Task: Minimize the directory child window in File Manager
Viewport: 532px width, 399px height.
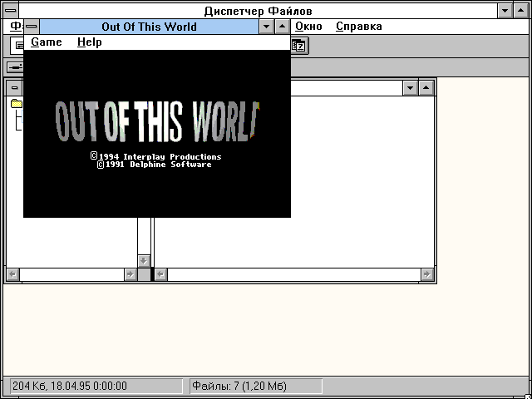Action: point(410,88)
